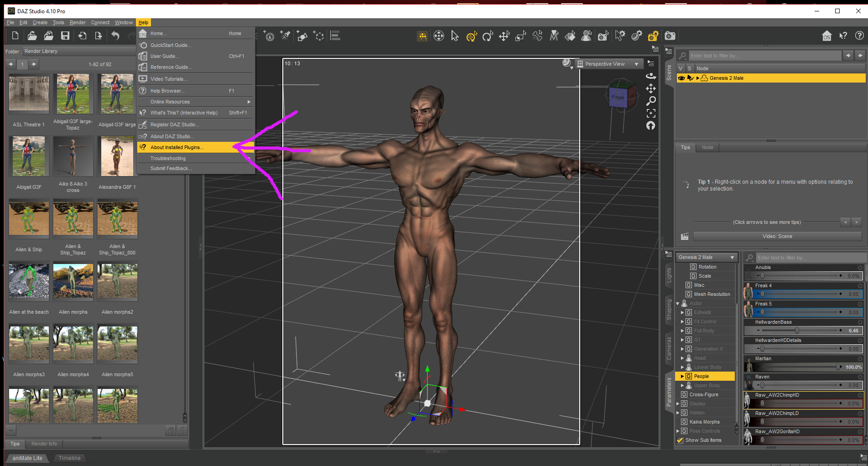Screen dimensions: 868x466
Task: Click the viewport Orbit camera control icon
Action: (651, 76)
